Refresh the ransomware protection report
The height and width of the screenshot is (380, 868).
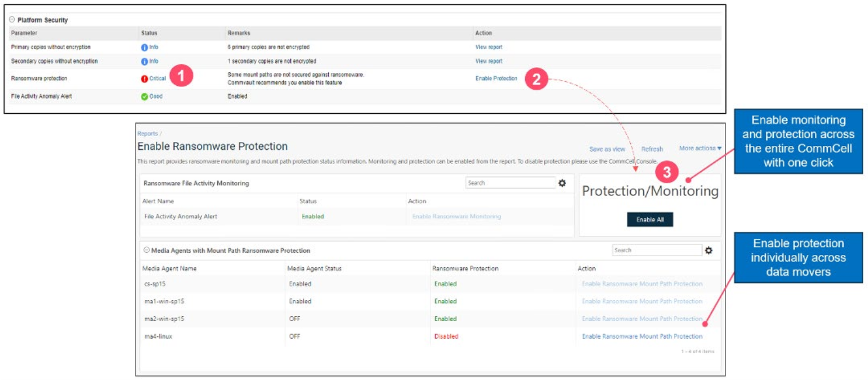pos(652,149)
